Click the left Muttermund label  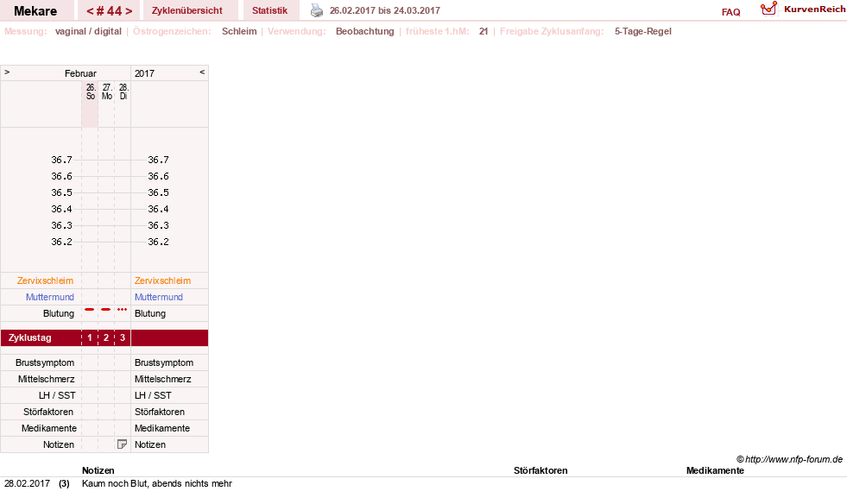coord(50,297)
